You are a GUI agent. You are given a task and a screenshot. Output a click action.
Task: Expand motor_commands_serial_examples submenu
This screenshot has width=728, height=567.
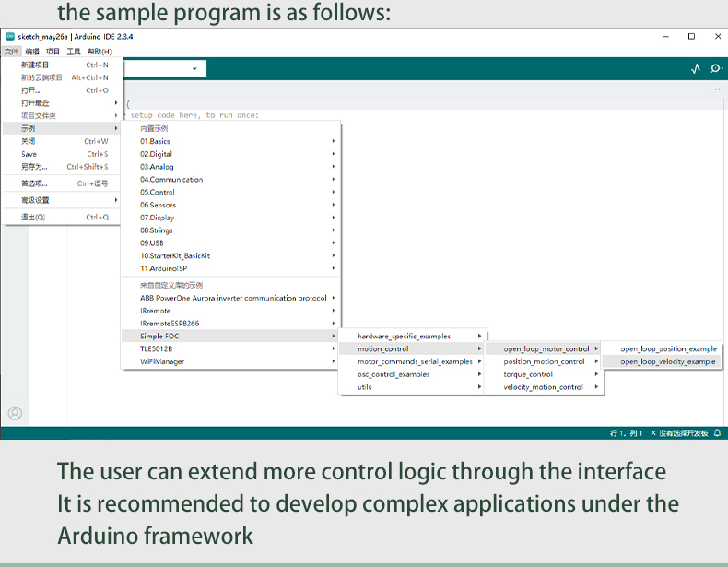coord(412,361)
